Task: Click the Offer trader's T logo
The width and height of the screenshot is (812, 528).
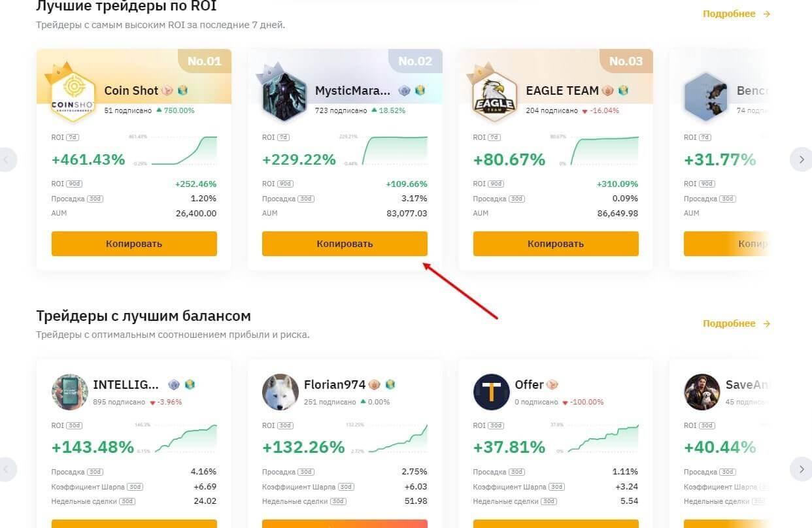Action: click(x=491, y=392)
